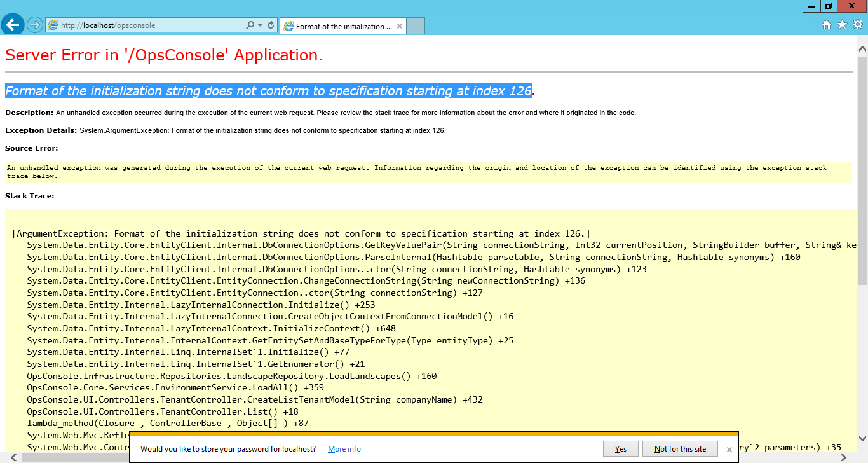This screenshot has width=868, height=463.
Task: Expand the address bar autocomplete dropdown arrow
Action: (x=260, y=25)
